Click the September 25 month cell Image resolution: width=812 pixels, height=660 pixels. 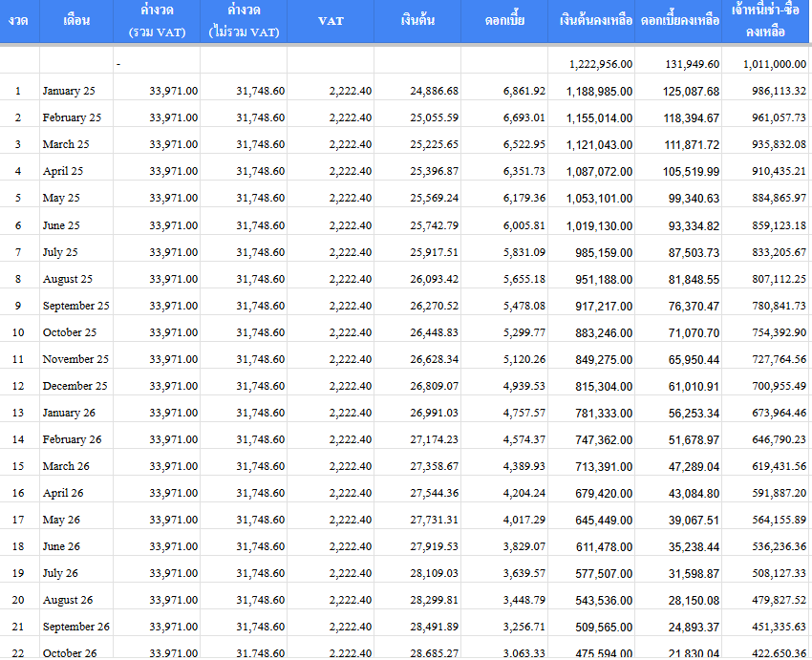(x=75, y=306)
